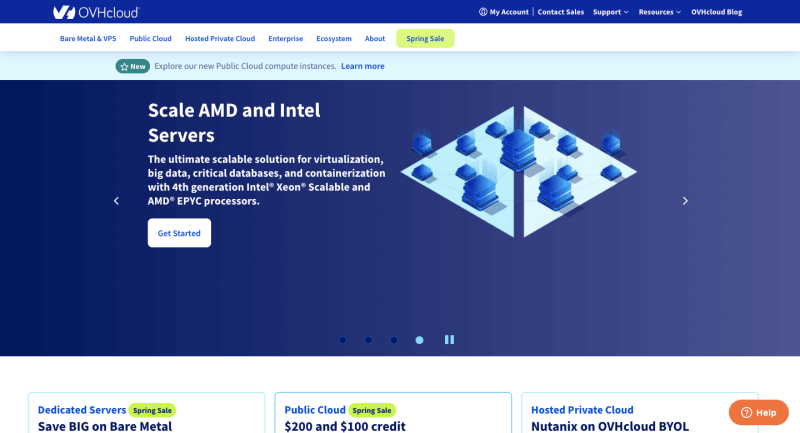Click the server illustration in hero banner

(x=518, y=172)
